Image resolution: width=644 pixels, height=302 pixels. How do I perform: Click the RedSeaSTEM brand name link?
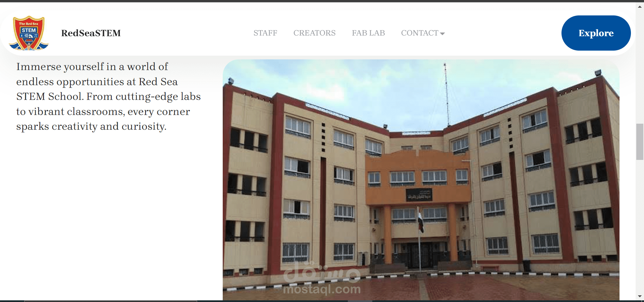pos(91,33)
